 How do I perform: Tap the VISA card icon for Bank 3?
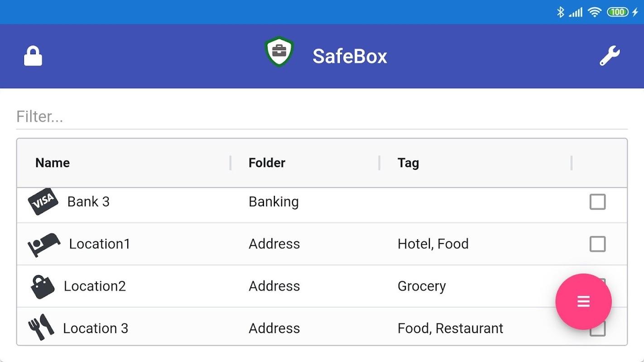click(43, 201)
